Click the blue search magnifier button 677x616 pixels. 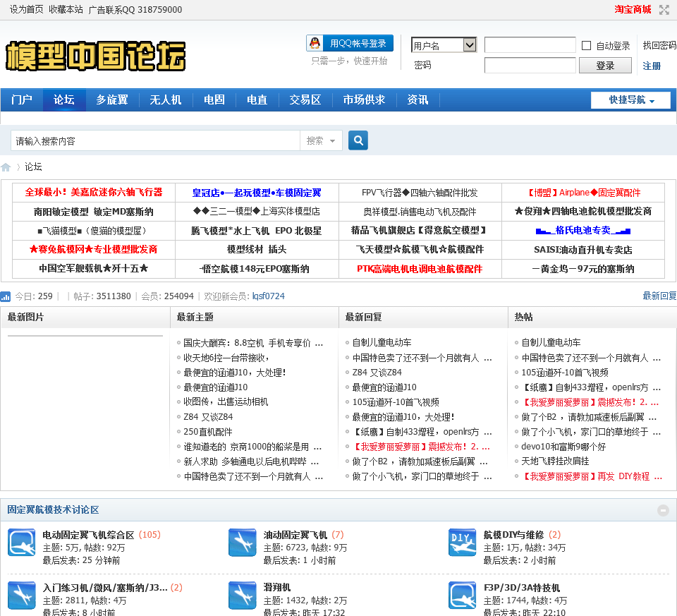click(358, 140)
